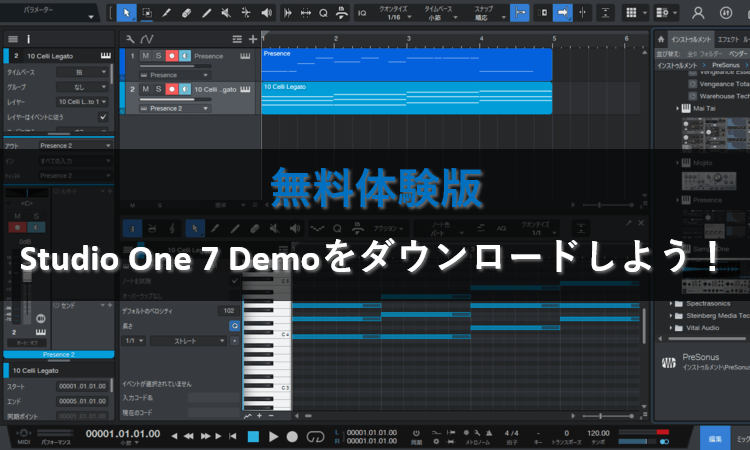Toggle the レイヤーはイベントに従う checkbox
Screen dimensions: 750x450
pyautogui.click(x=102, y=117)
